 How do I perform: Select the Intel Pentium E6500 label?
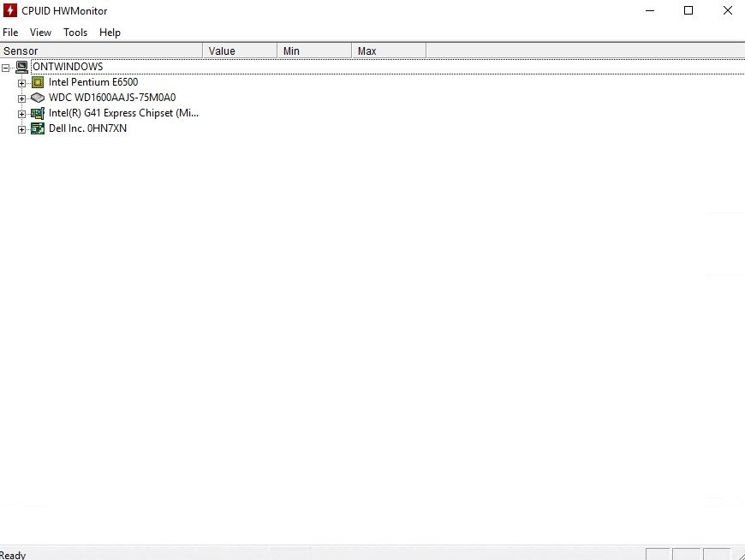pyautogui.click(x=93, y=82)
